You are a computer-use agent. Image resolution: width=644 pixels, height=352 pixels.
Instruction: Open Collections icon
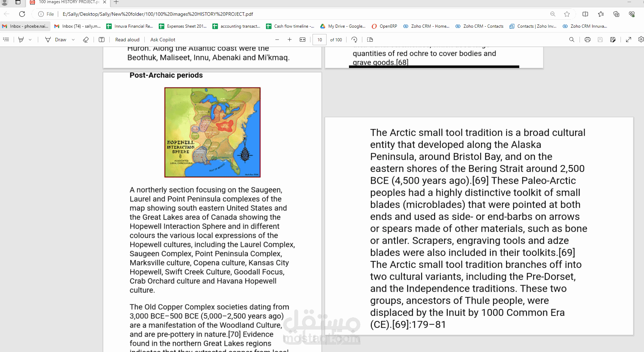point(616,14)
